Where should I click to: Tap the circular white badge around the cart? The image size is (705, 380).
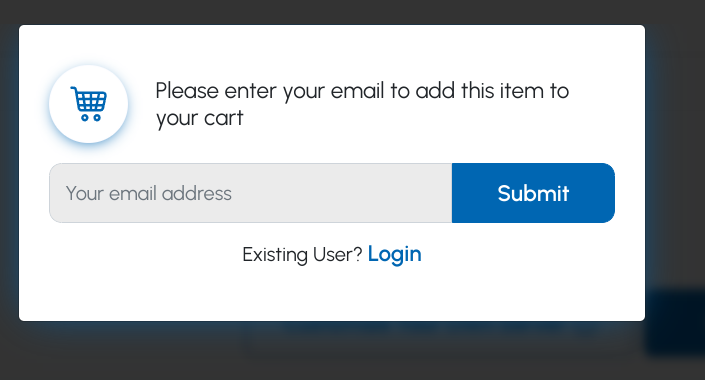click(89, 104)
